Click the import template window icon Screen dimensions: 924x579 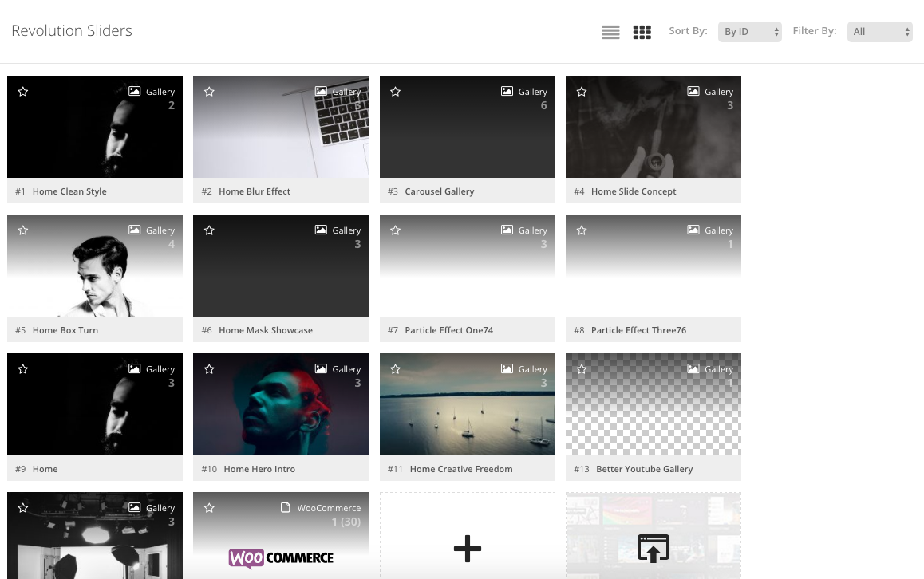[653, 548]
